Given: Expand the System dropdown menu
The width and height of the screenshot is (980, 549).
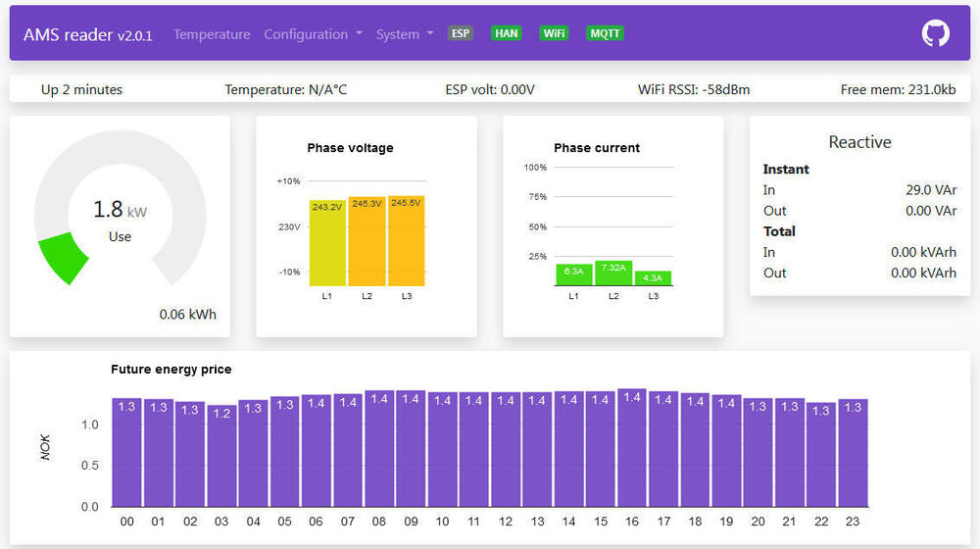Looking at the screenshot, I should tap(404, 34).
